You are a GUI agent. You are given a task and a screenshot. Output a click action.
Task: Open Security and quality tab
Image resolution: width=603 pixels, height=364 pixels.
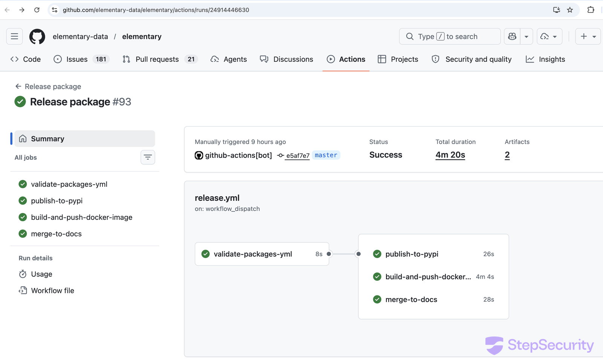472,59
